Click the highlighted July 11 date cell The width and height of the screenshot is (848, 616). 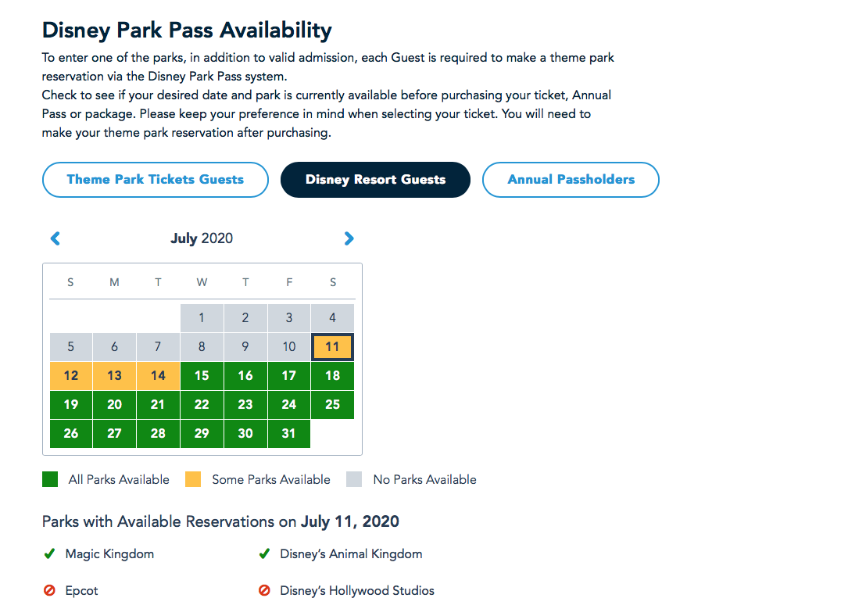click(x=332, y=346)
